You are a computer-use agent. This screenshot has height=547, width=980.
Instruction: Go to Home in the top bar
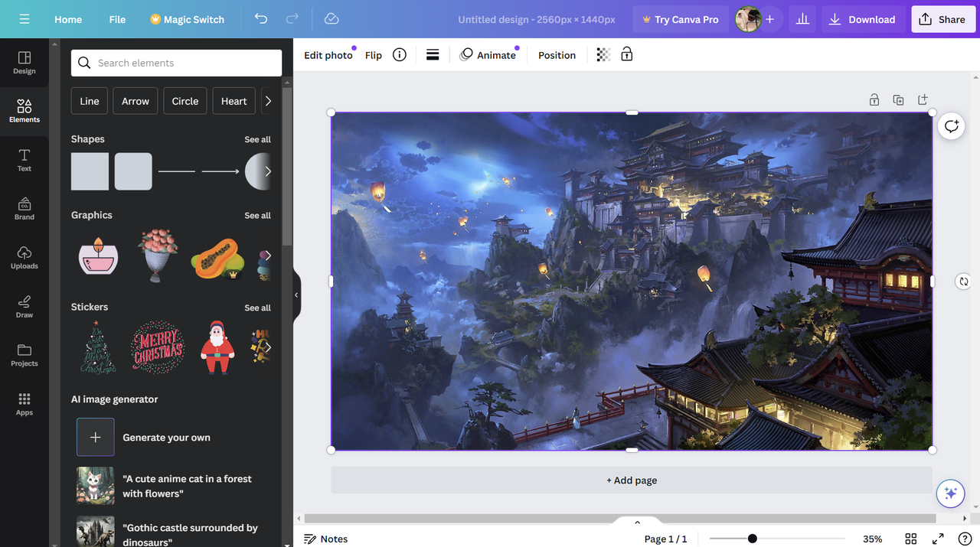point(68,19)
